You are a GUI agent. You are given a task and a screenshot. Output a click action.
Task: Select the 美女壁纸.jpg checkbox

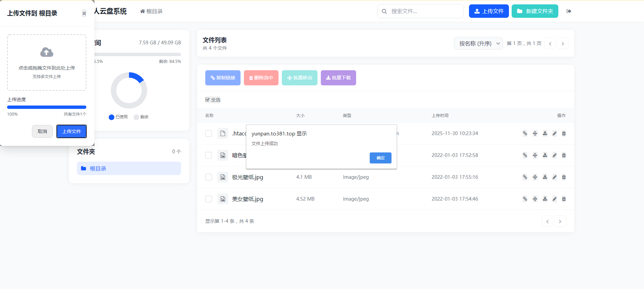(x=209, y=199)
